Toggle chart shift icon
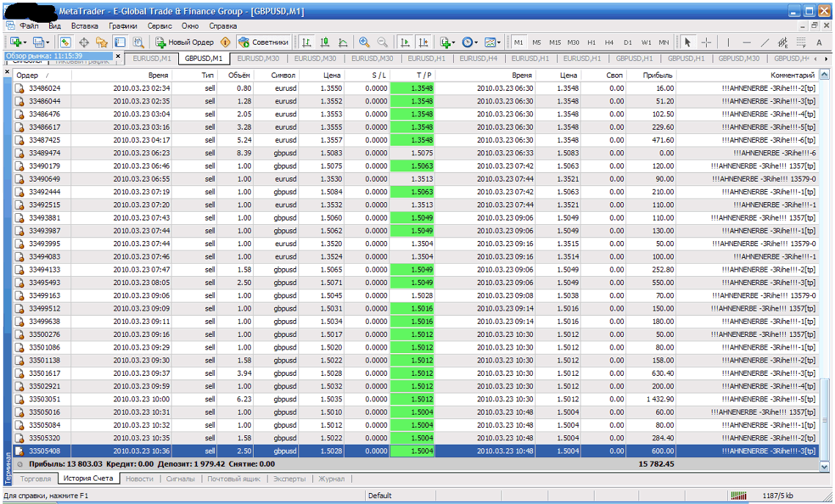Viewport: 835px width, 504px height. tap(424, 42)
